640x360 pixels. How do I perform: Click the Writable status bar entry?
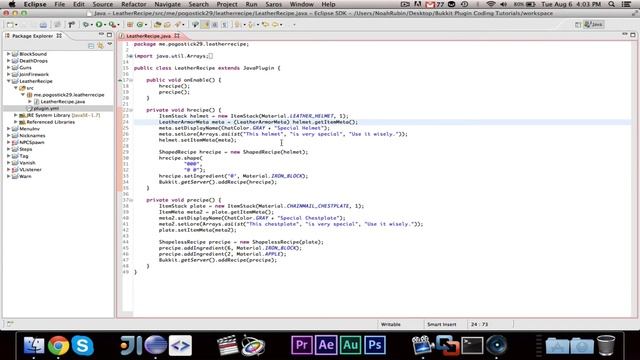pos(391,324)
